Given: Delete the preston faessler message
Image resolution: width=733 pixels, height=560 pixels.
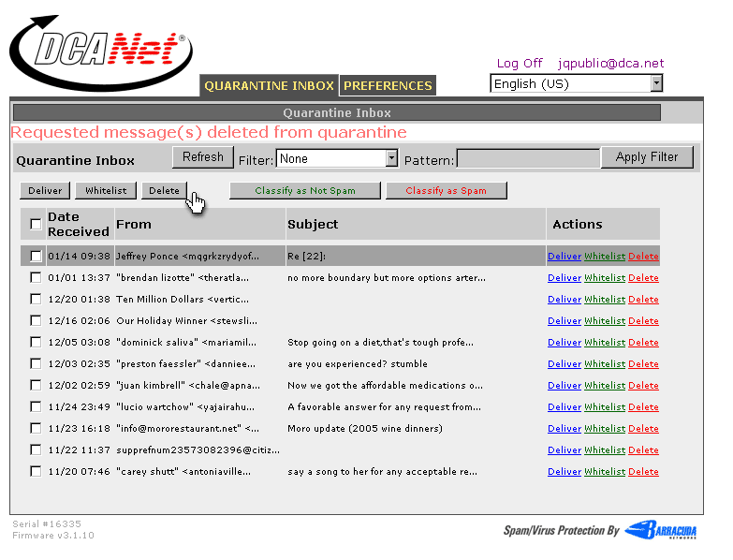Looking at the screenshot, I should coord(643,363).
